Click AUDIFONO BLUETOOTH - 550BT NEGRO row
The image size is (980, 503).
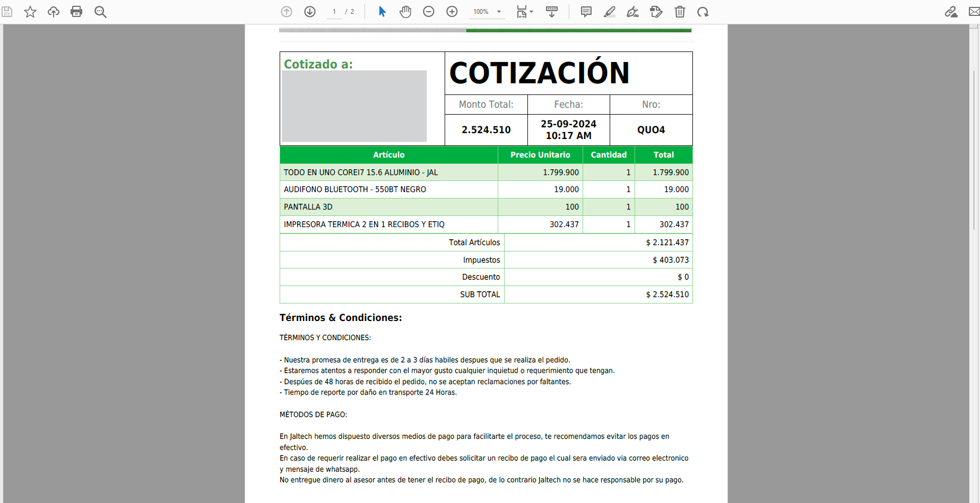(486, 189)
